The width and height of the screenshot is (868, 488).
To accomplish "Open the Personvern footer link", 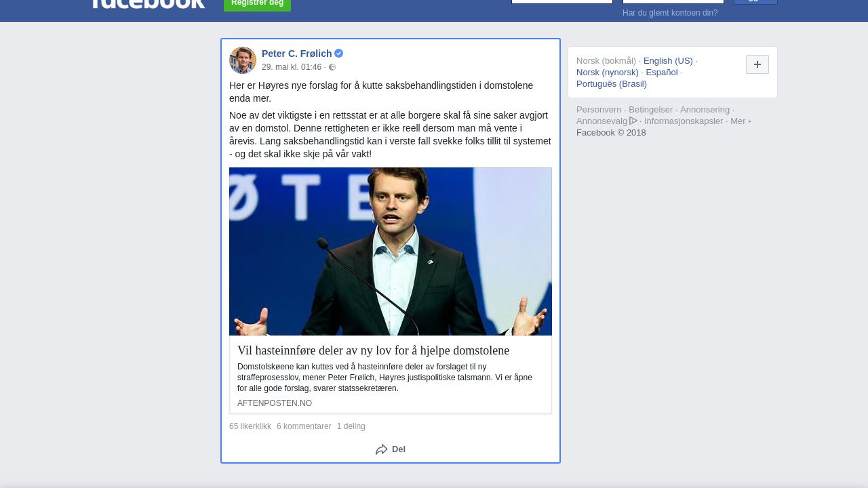I will [x=599, y=110].
